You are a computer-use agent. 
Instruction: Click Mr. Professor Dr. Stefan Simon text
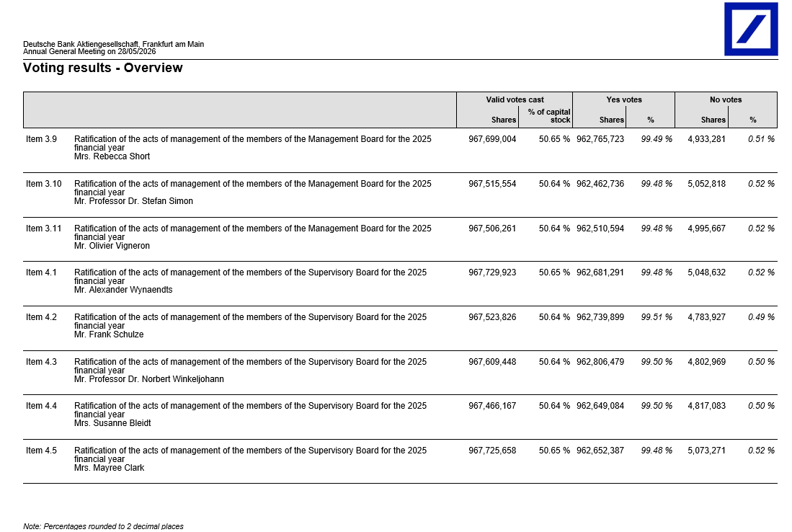(133, 200)
